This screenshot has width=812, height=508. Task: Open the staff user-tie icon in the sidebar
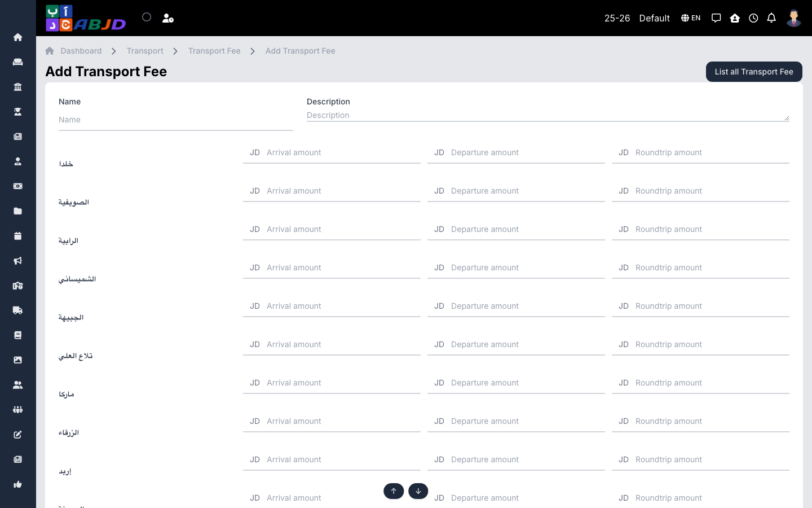[18, 161]
